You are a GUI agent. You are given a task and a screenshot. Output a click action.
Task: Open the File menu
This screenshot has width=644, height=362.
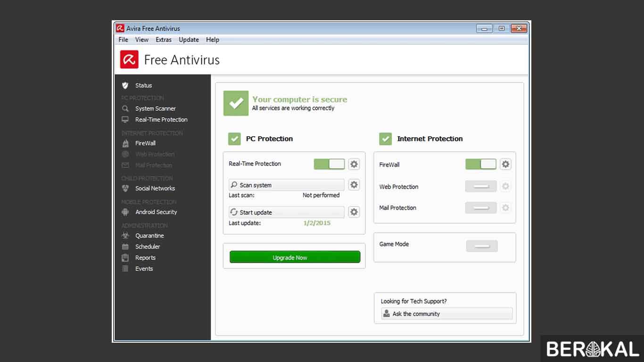coord(124,40)
